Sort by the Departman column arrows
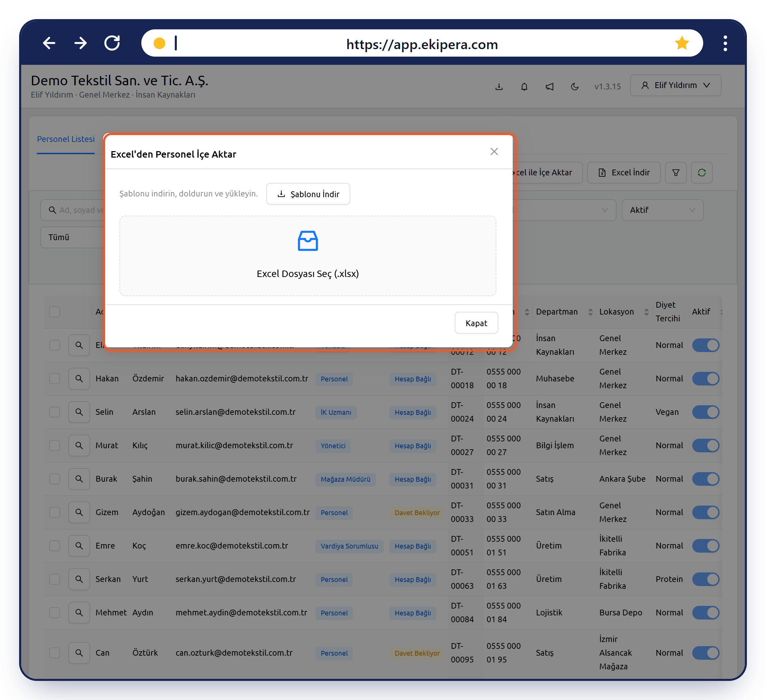The width and height of the screenshot is (766, 700). click(590, 312)
